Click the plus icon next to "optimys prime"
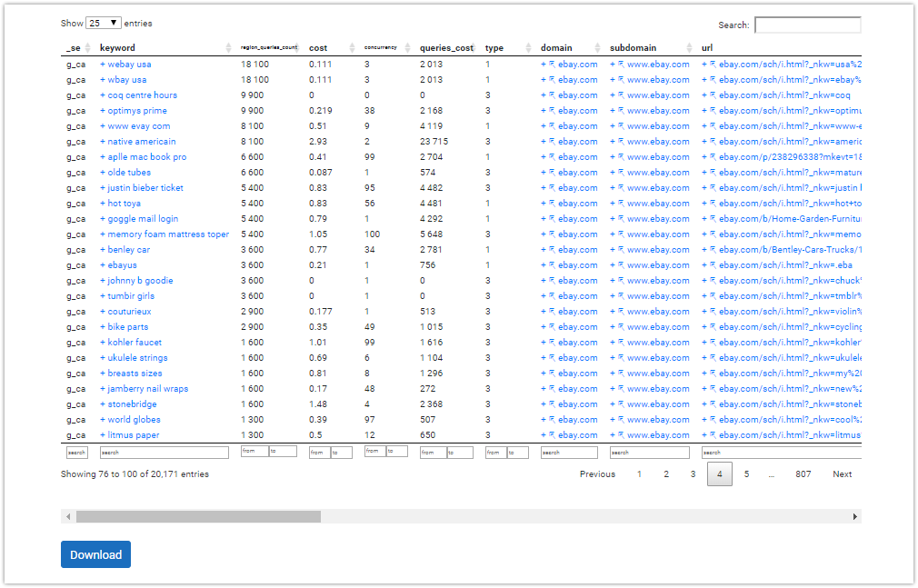This screenshot has height=588, width=918. point(103,111)
